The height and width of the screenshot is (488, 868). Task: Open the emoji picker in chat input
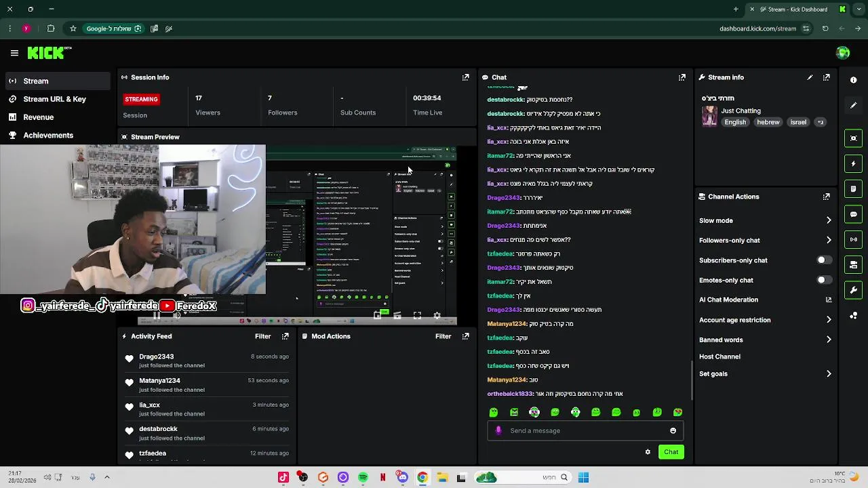click(673, 430)
